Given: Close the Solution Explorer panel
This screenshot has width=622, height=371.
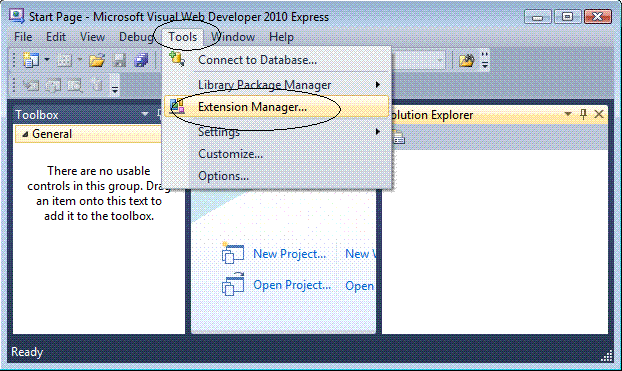Looking at the screenshot, I should point(599,114).
